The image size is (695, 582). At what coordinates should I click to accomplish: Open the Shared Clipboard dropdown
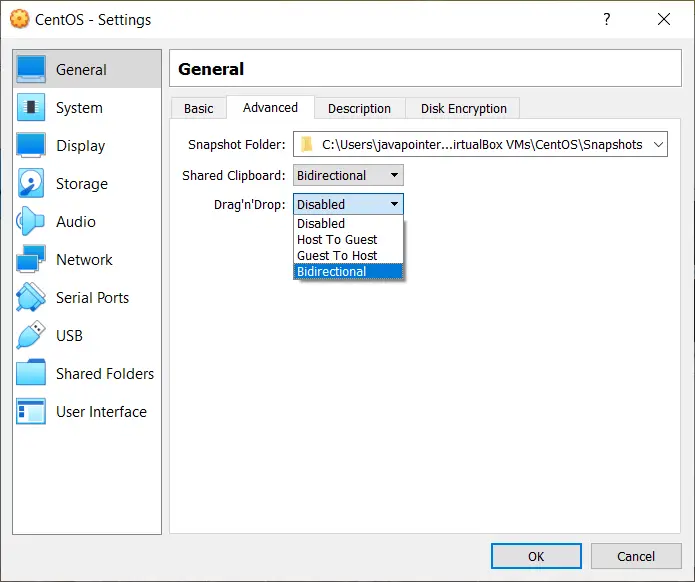tap(348, 176)
